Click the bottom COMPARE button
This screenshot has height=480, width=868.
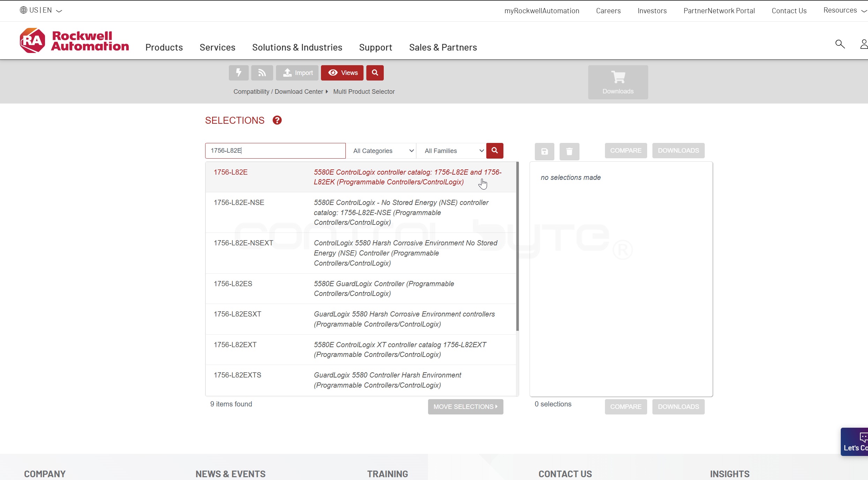tap(626, 407)
